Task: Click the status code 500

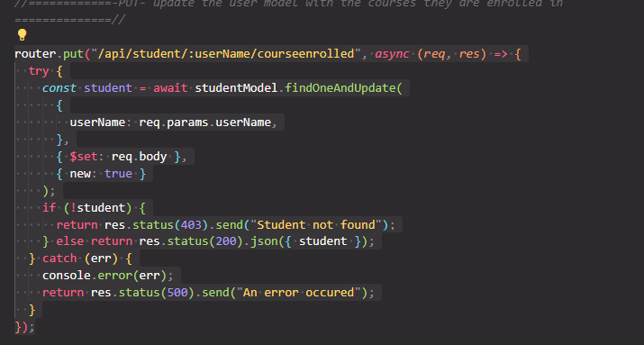Action: point(177,293)
